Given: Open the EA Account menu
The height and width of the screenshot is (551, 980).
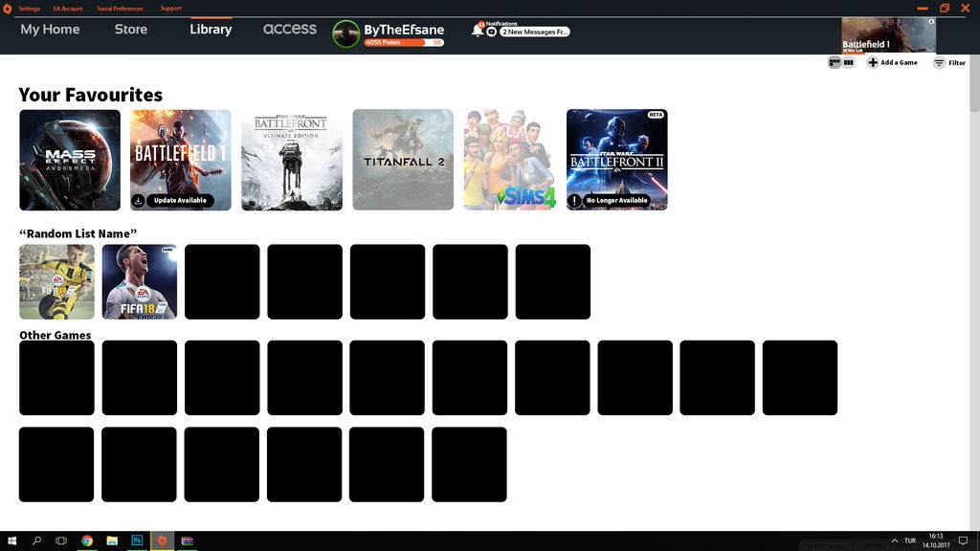Looking at the screenshot, I should 68,9.
